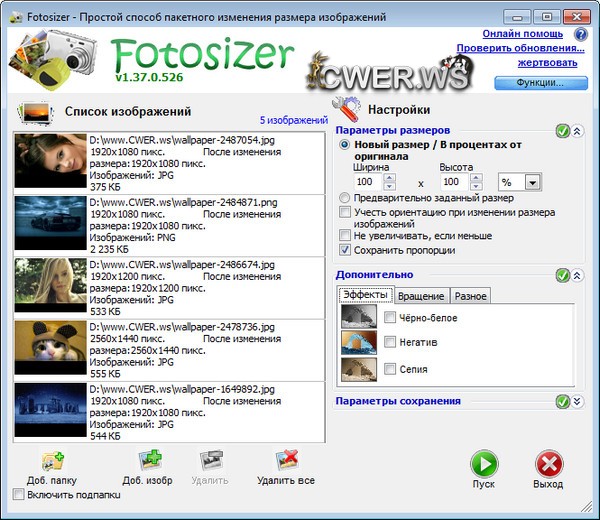Click the red Выход exit icon
Screen dimensions: 600x520
point(548,465)
